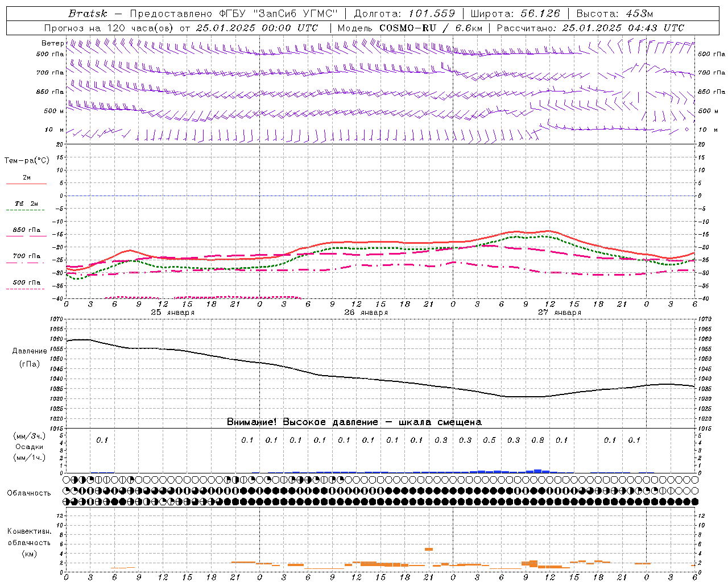Select the "27 января" date label

tap(560, 313)
